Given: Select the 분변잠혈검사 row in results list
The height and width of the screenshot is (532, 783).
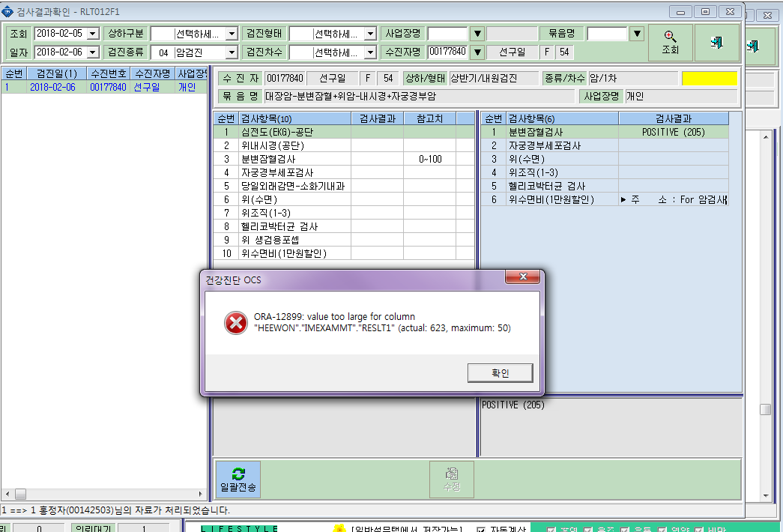Looking at the screenshot, I should 604,132.
